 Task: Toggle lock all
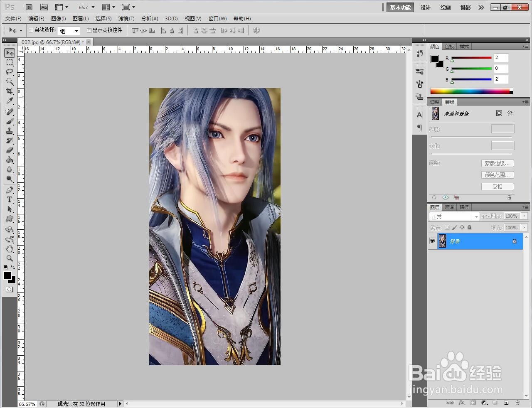(x=469, y=227)
